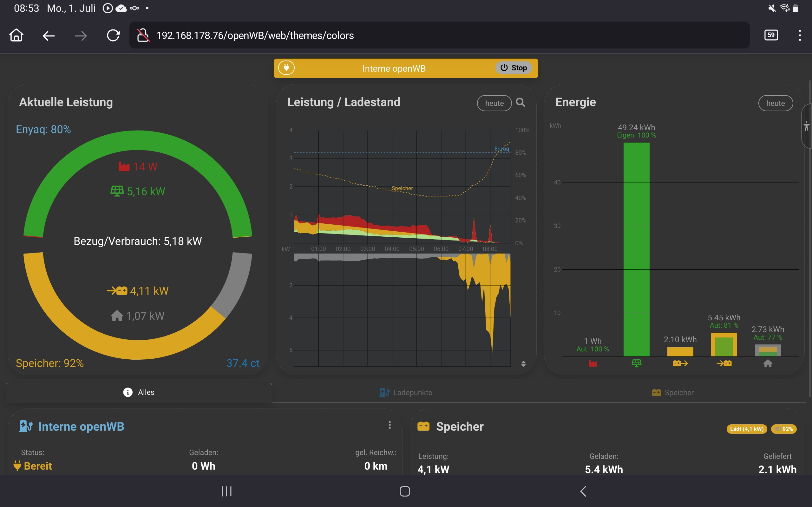The image size is (812, 507).
Task: Click the magnifier icon in Leistung chart
Action: click(x=521, y=103)
